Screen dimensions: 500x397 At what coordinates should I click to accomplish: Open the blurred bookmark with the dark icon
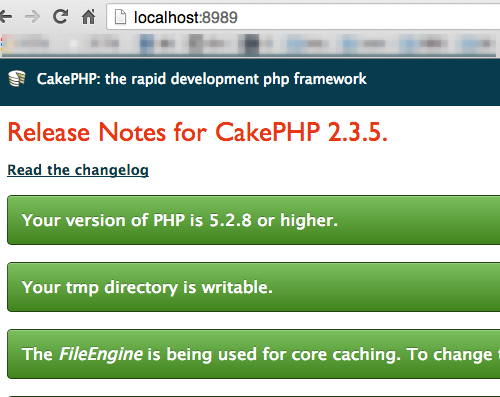[258, 44]
